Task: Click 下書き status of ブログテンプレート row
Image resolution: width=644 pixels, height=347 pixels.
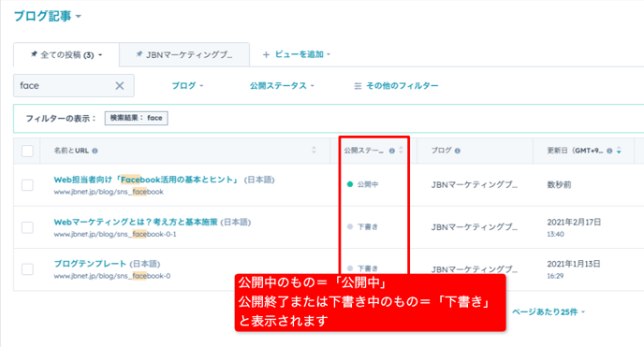Action: coord(363,268)
